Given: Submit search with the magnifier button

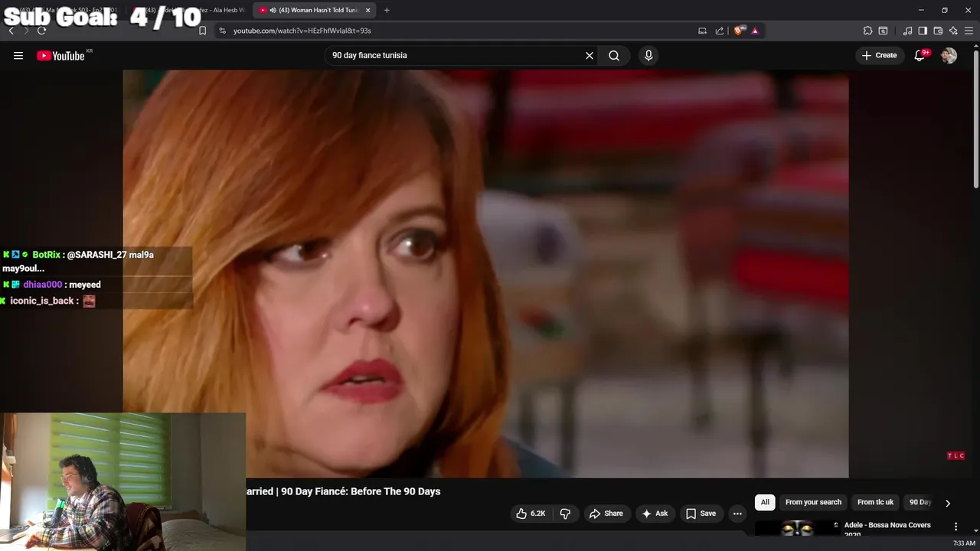Looking at the screenshot, I should point(614,55).
